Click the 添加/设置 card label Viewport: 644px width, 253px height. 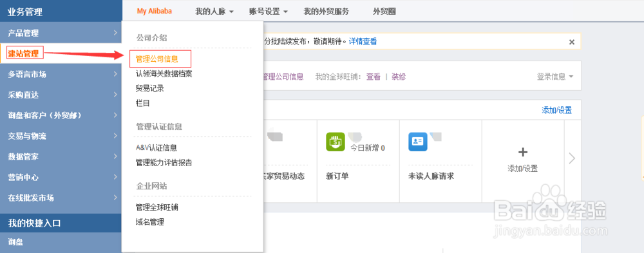(523, 169)
